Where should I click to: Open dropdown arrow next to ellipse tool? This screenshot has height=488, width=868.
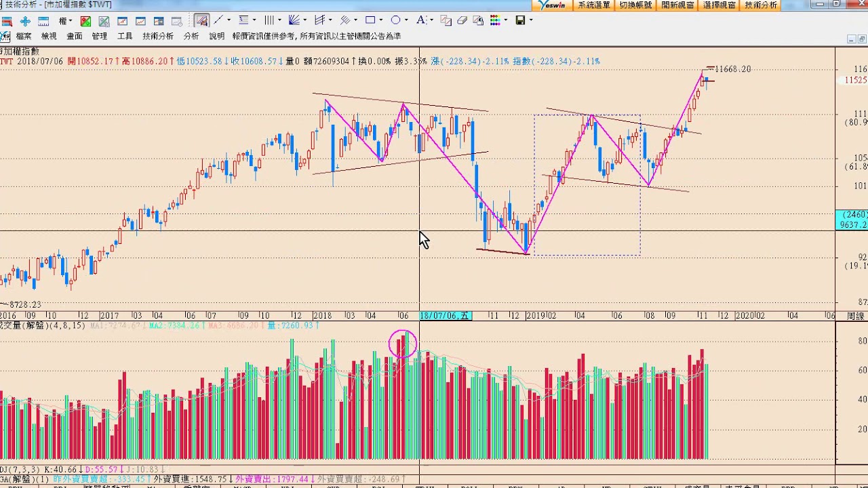pyautogui.click(x=406, y=20)
